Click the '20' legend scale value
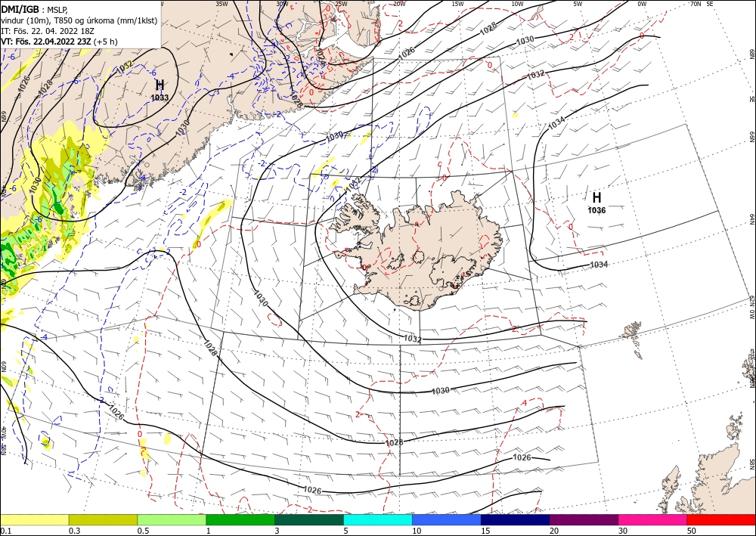Screen dimensions: 756x536 click(x=554, y=531)
